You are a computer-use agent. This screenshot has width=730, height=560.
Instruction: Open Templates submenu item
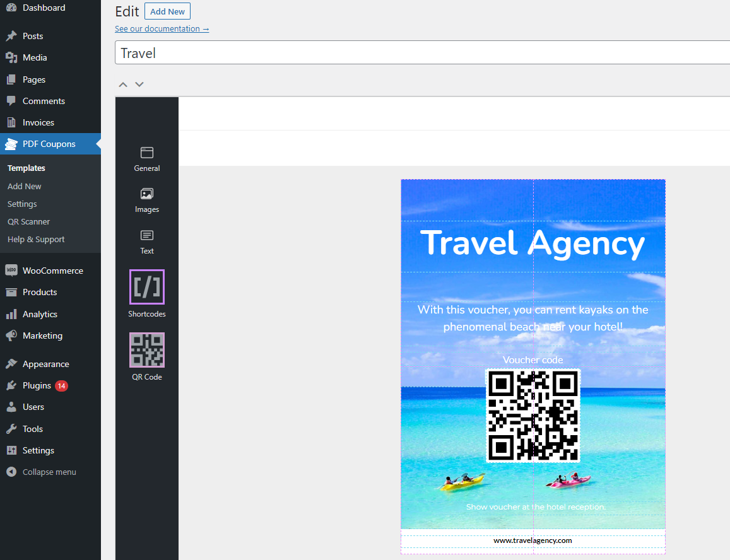tap(26, 168)
